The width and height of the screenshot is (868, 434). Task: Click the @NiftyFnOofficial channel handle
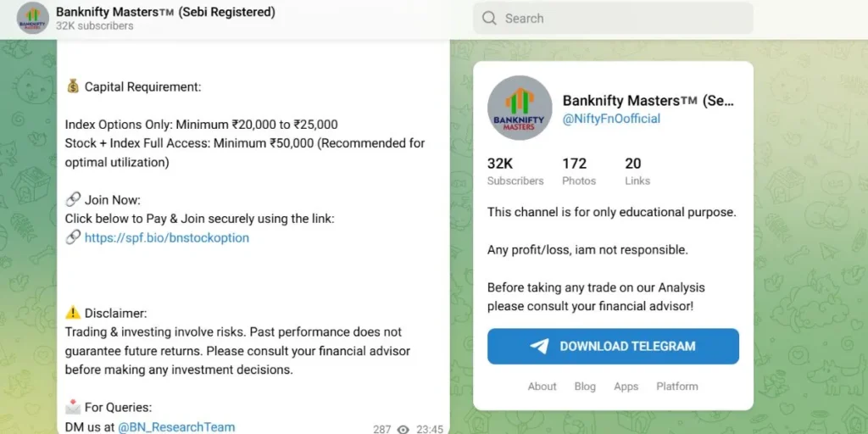tap(611, 119)
